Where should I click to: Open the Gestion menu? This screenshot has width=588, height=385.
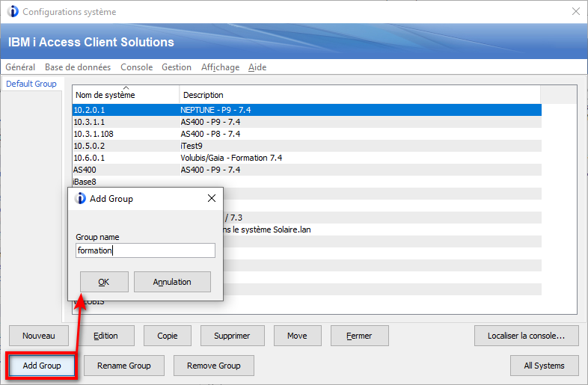(x=177, y=67)
